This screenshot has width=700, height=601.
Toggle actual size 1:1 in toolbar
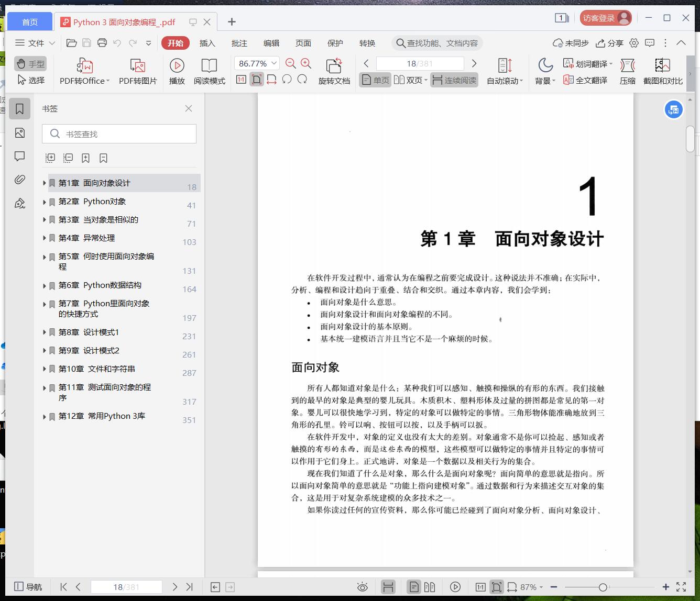point(241,80)
